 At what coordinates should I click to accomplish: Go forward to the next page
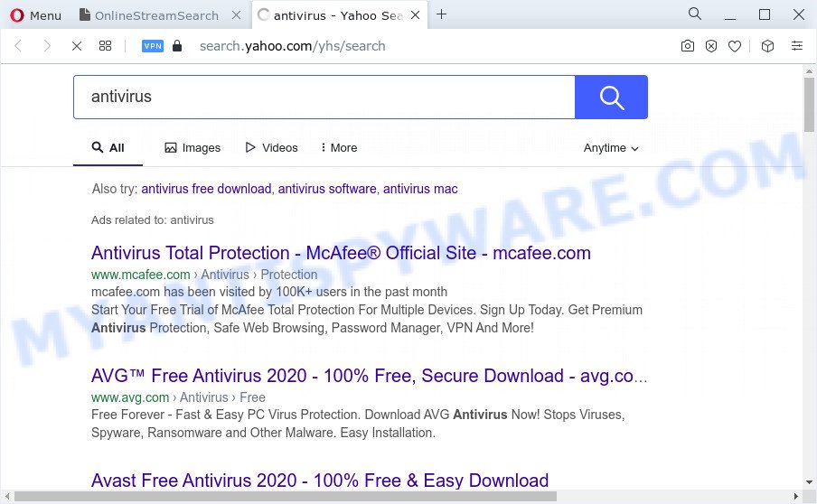pyautogui.click(x=47, y=46)
